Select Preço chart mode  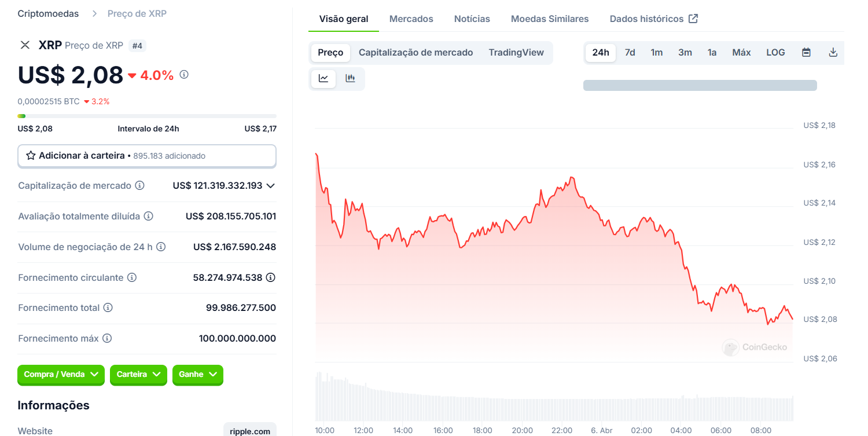tap(331, 53)
